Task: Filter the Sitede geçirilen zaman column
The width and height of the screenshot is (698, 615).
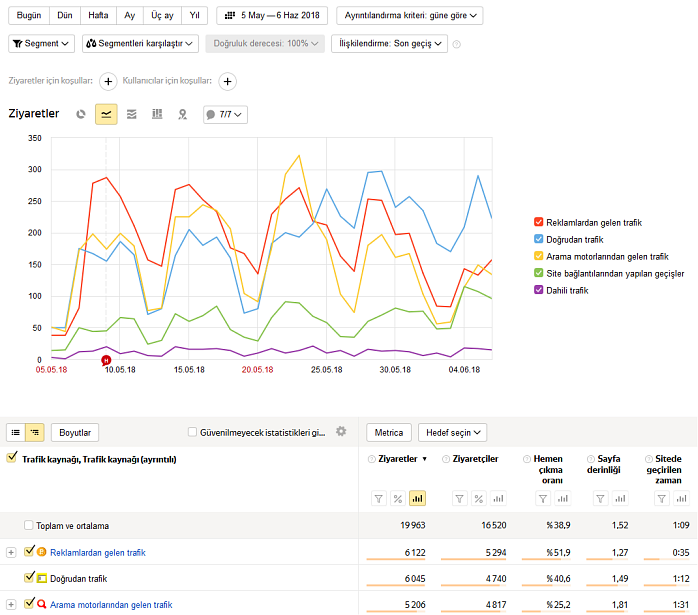Action: 662,498
